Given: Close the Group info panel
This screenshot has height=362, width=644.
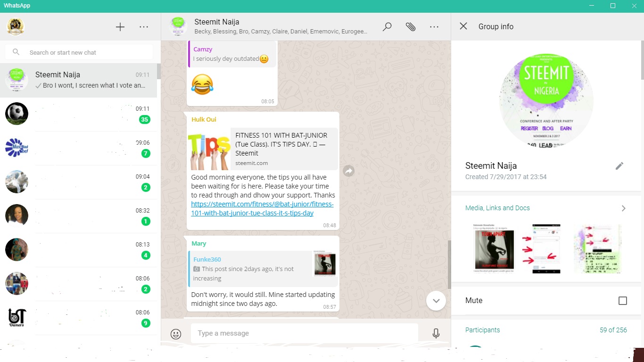Looking at the screenshot, I should [463, 26].
